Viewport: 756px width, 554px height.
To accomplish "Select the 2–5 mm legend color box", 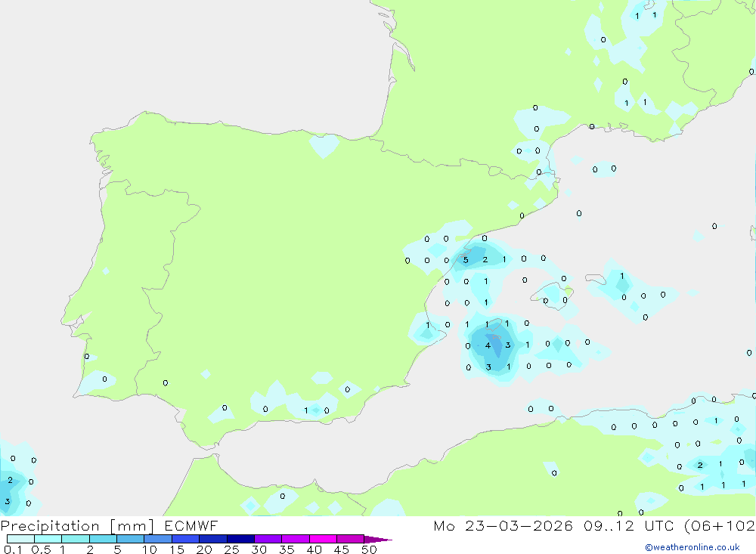I will coord(103,539).
